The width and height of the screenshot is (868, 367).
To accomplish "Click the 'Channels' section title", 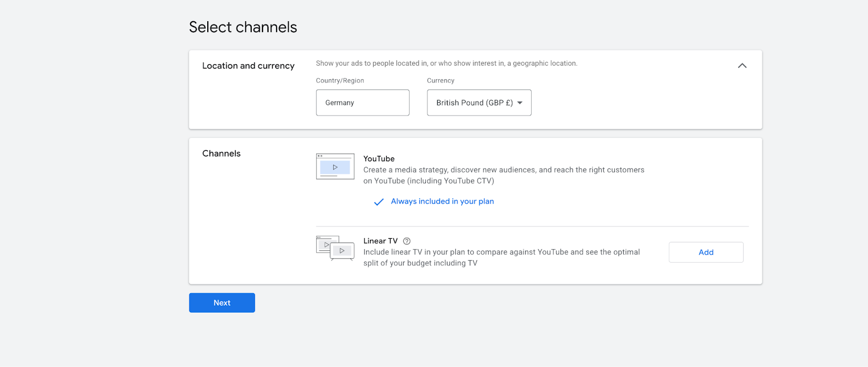I will [x=221, y=154].
